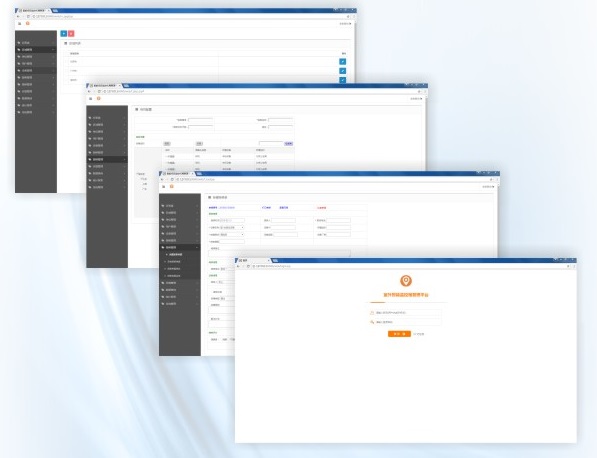Screen dimensions: 597x458
Task: Toggle the hamburger menu icon in the topmost window
Action: click(20, 24)
